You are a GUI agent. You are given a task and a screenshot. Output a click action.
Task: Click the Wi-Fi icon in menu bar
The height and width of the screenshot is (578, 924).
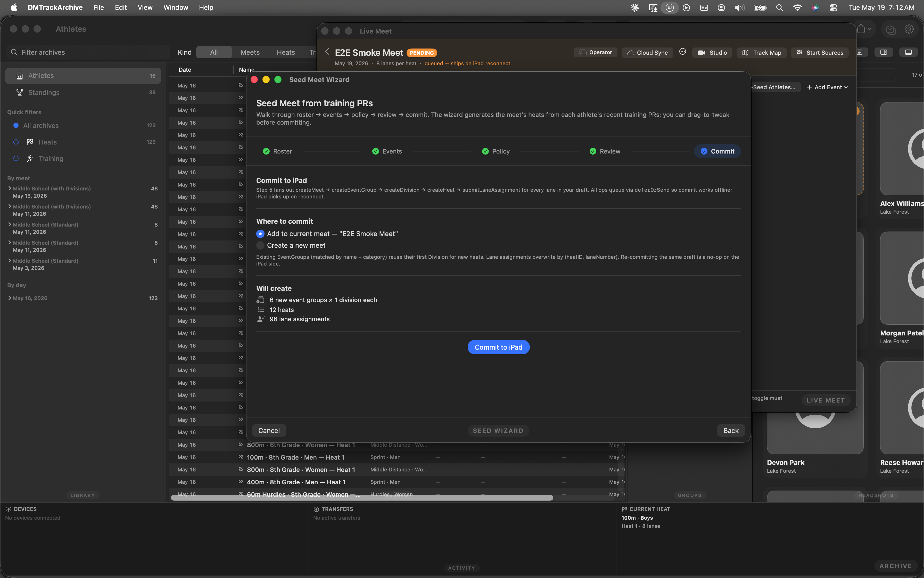point(797,8)
